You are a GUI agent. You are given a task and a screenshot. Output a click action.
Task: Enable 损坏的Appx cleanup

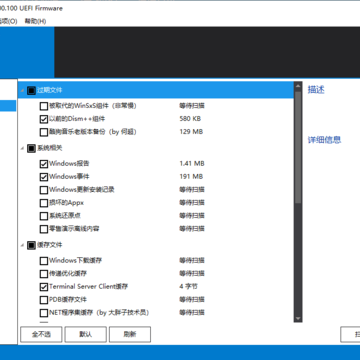coord(44,203)
